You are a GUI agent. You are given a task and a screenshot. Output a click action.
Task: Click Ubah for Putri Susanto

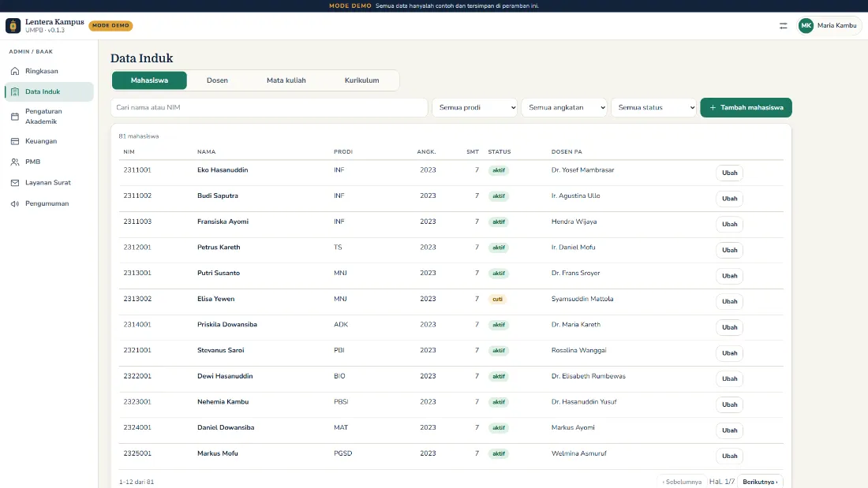pos(729,276)
